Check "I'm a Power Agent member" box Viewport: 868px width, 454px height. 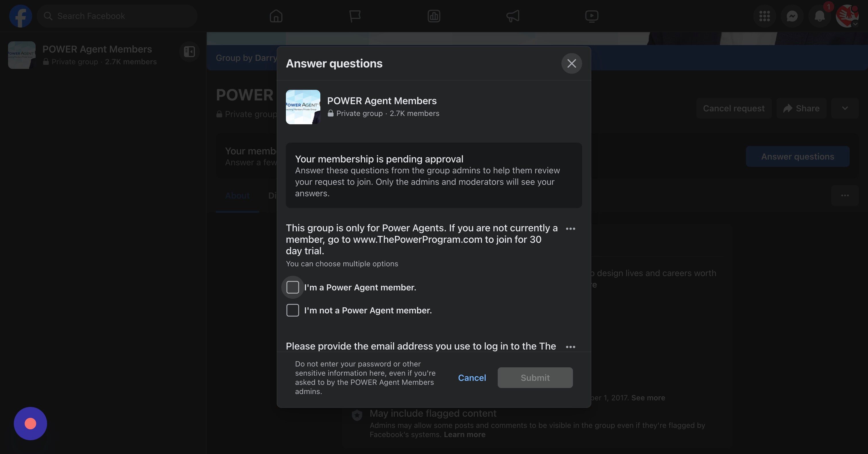point(292,287)
